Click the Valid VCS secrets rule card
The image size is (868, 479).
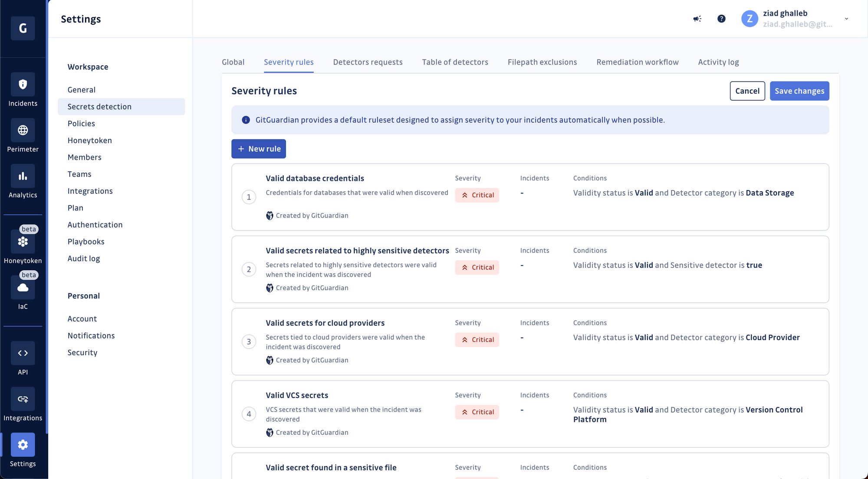[x=297, y=395]
